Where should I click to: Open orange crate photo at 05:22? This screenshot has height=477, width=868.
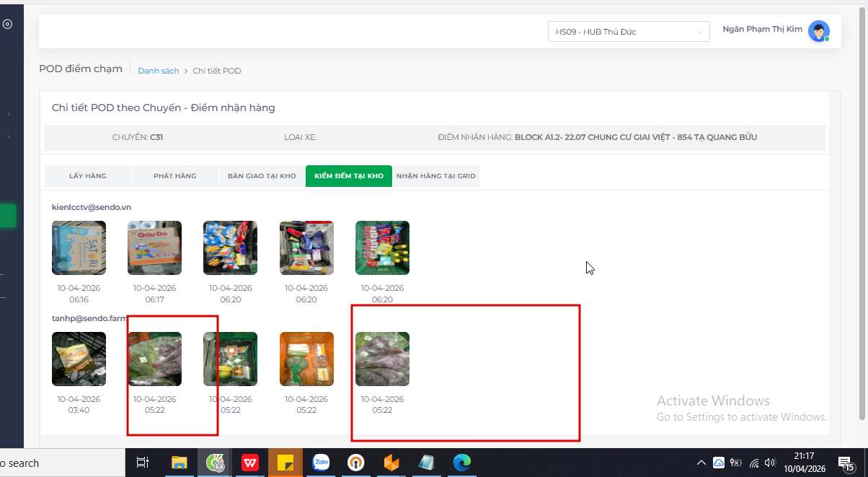306,359
